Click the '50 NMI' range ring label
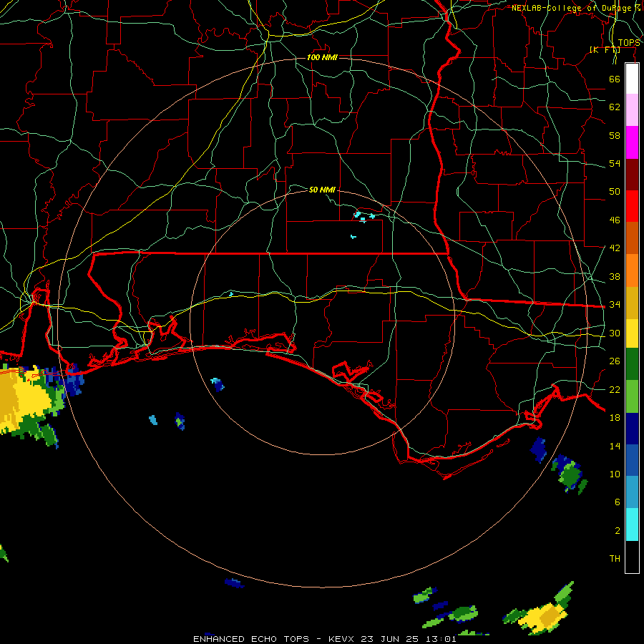 [x=322, y=190]
